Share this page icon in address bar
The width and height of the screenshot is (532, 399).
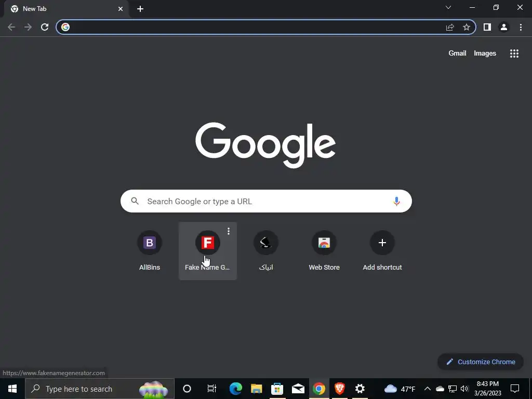pos(450,27)
